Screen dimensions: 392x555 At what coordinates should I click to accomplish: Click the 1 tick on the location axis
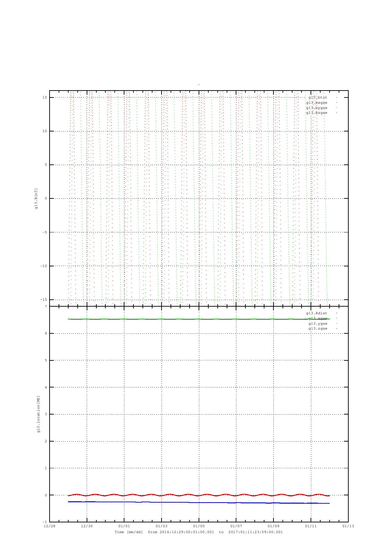[46, 468]
